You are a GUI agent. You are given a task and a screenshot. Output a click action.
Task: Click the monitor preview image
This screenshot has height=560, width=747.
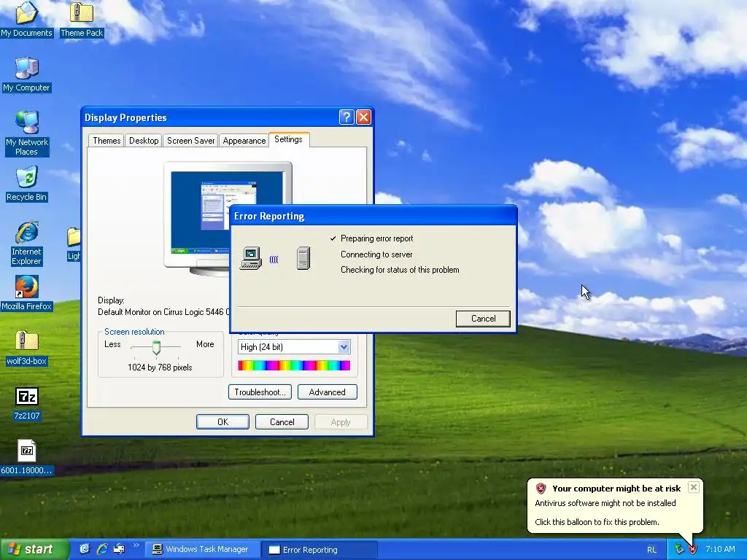pos(228,218)
